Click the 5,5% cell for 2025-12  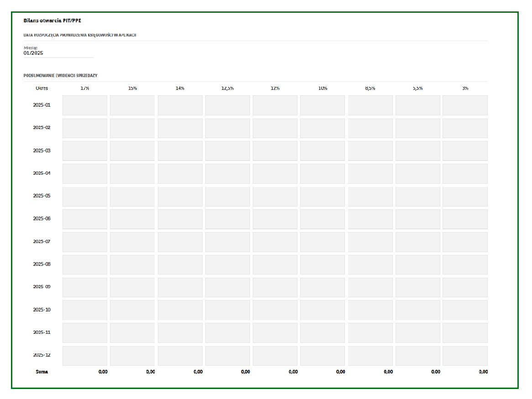(x=418, y=356)
